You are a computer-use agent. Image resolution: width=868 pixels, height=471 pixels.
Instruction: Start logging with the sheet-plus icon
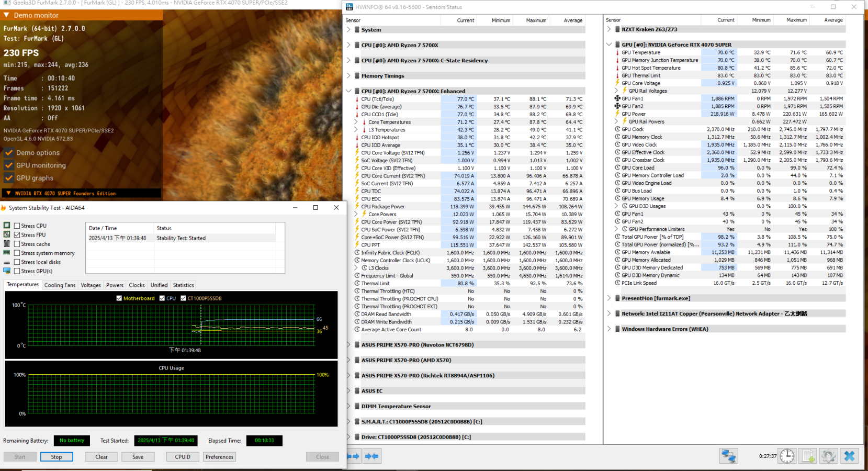pyautogui.click(x=808, y=456)
